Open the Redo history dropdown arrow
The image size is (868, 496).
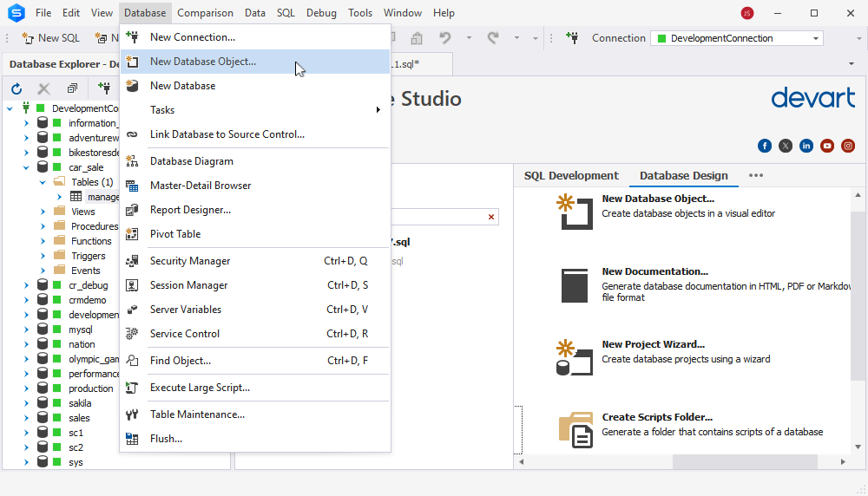516,37
